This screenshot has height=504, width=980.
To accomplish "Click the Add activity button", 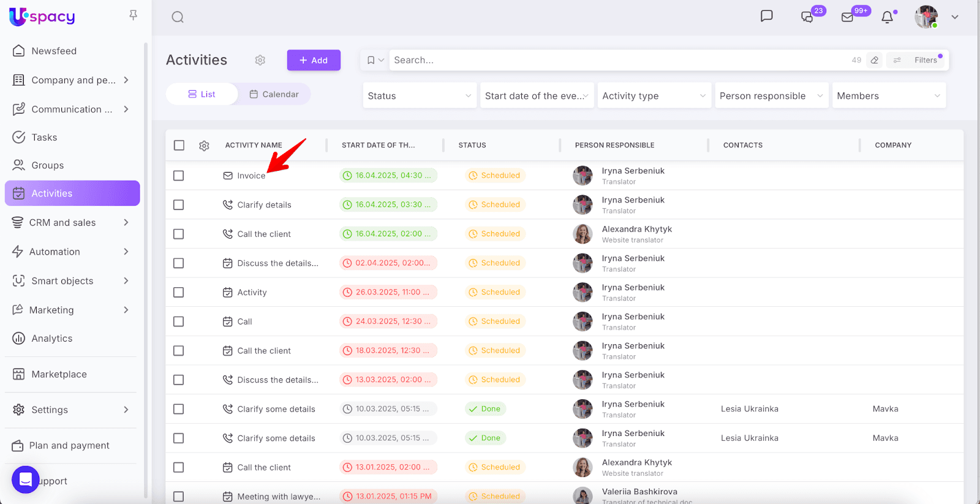I will point(314,60).
